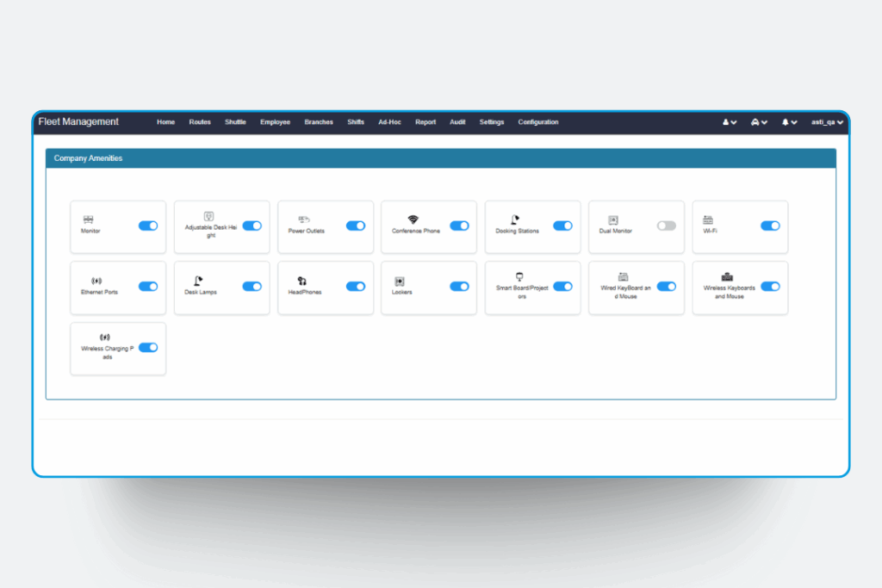This screenshot has height=588, width=882.
Task: Open the Configuration menu
Action: point(538,122)
